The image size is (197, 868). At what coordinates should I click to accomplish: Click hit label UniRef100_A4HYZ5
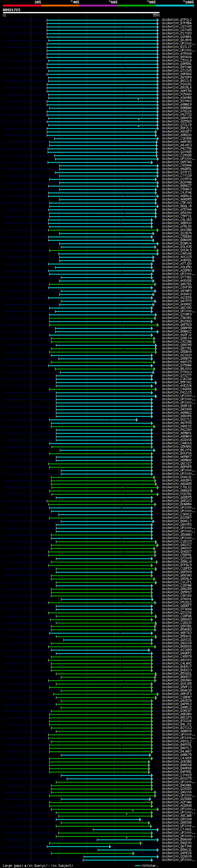click(177, 362)
